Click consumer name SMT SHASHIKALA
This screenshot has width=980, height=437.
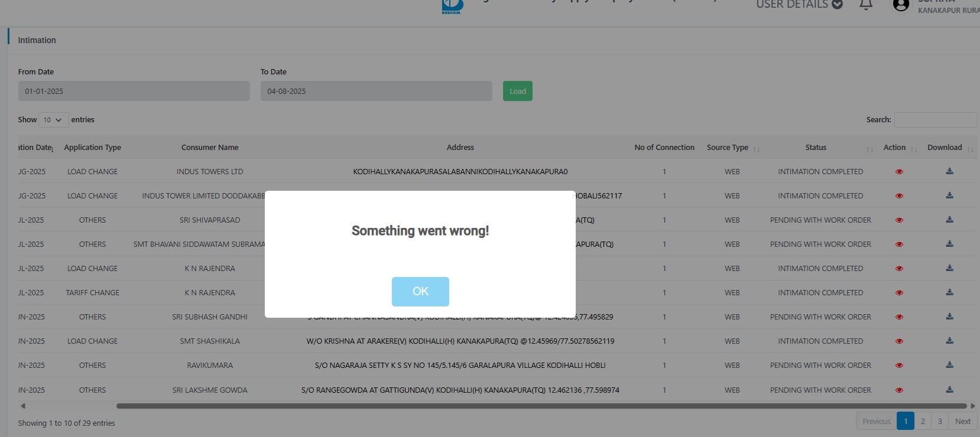point(210,341)
